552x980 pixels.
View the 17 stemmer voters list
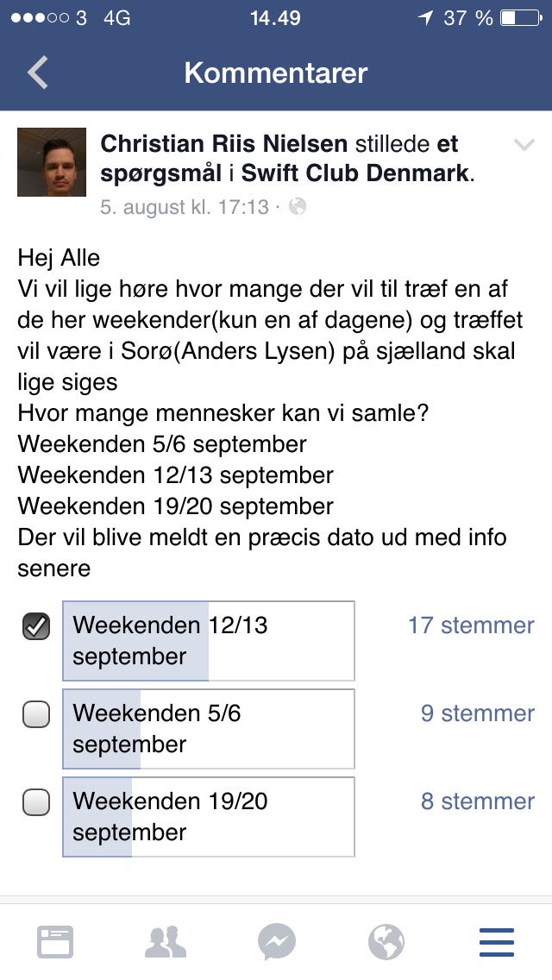(471, 625)
